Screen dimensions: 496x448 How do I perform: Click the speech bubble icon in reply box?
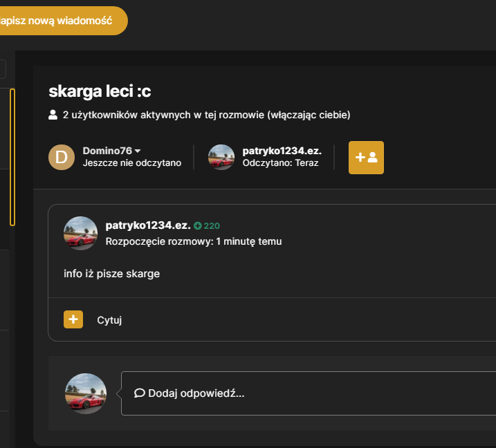point(140,393)
